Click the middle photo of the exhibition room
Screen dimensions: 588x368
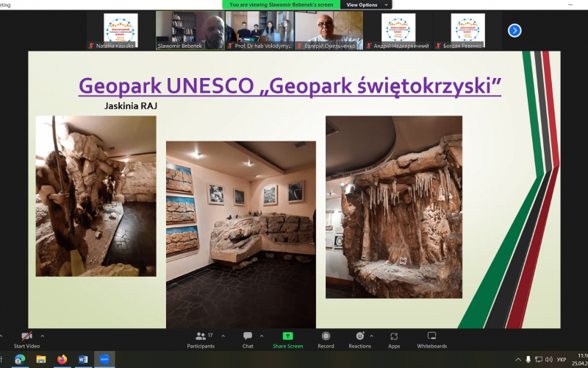(x=241, y=235)
